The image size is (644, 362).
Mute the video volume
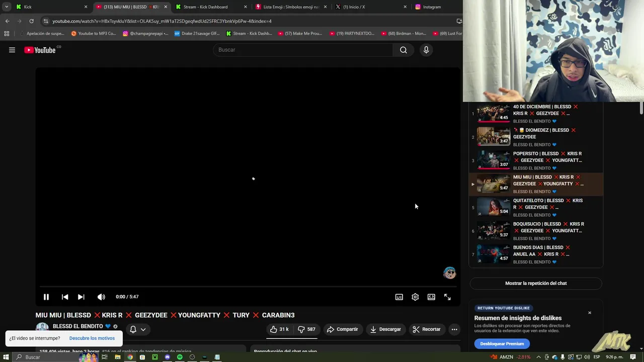click(101, 297)
